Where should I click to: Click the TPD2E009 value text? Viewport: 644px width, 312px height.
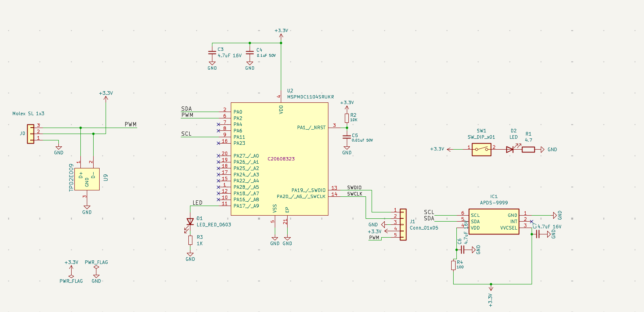click(72, 177)
